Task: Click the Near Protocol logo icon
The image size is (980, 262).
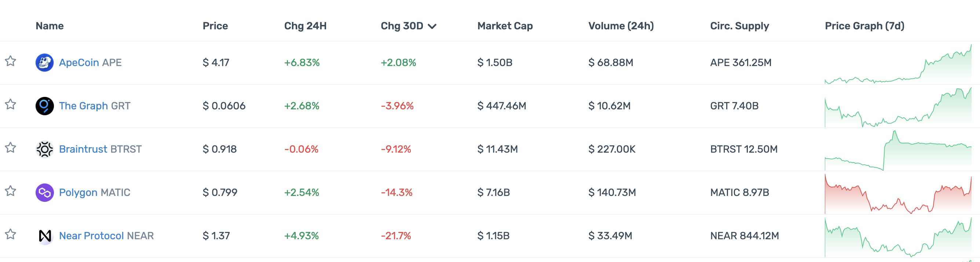Action: [44, 236]
